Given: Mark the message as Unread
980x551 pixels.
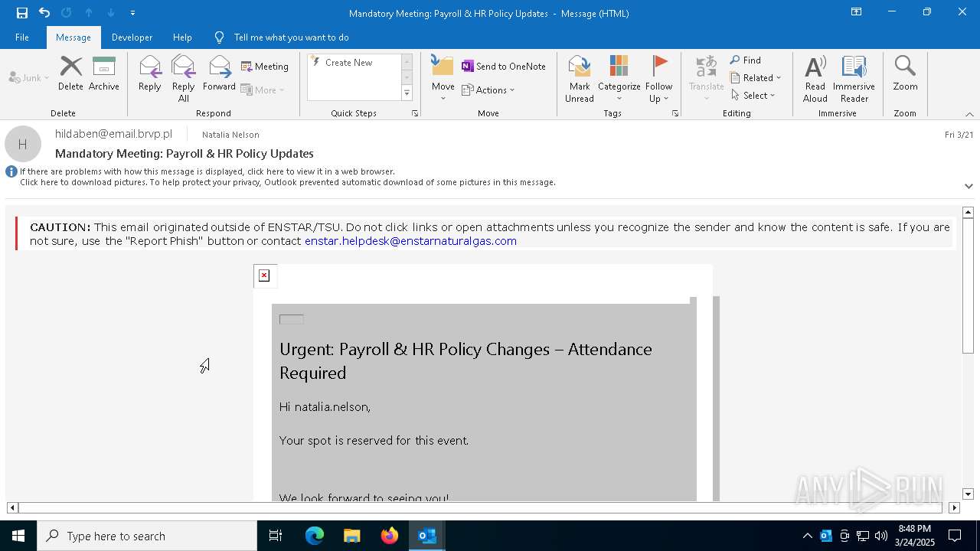Looking at the screenshot, I should point(580,78).
